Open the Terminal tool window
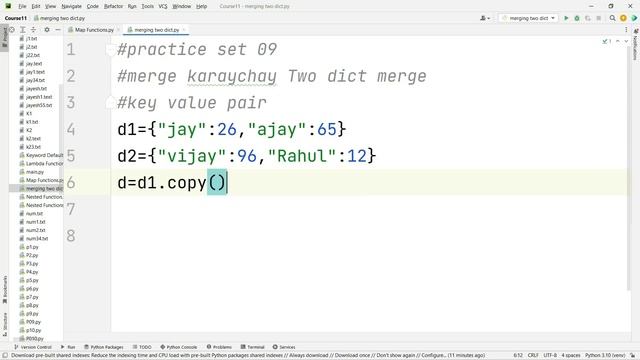The width and height of the screenshot is (640, 360). coord(252,347)
